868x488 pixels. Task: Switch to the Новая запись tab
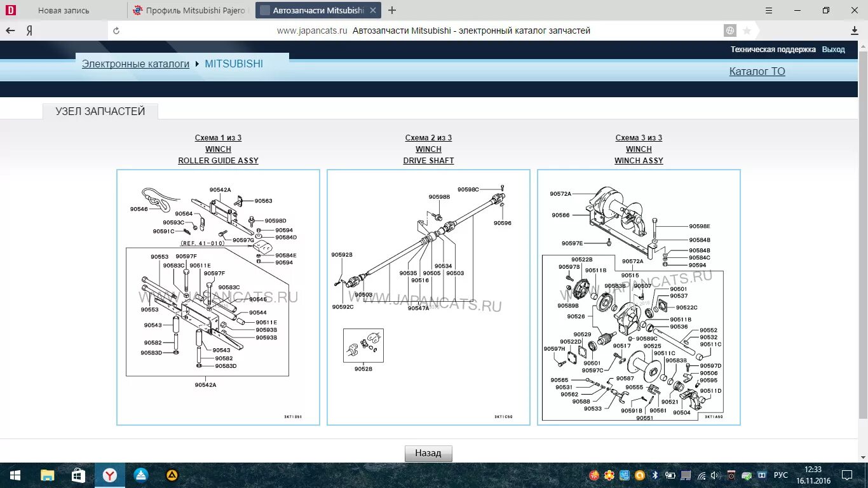[64, 10]
